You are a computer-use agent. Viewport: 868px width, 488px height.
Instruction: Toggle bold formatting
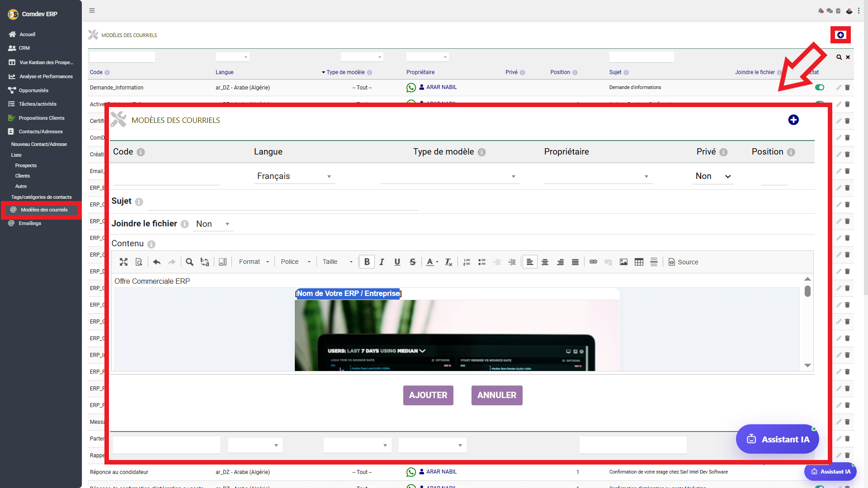coord(367,262)
